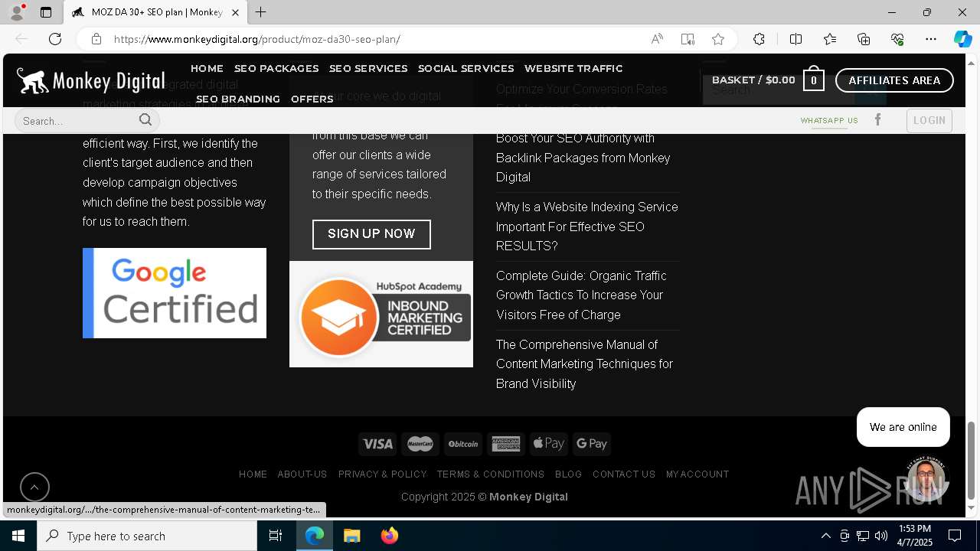Click HubSpot Inbound Marketing Certified badge

[381, 315]
